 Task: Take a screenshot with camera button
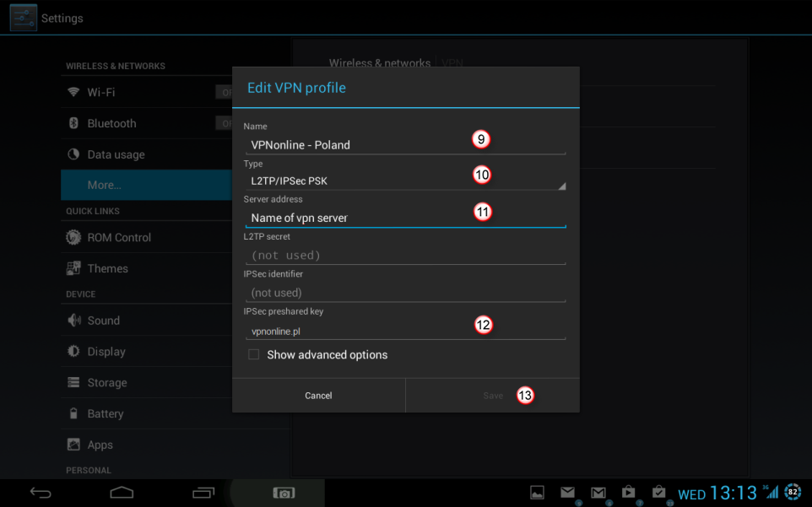click(284, 493)
